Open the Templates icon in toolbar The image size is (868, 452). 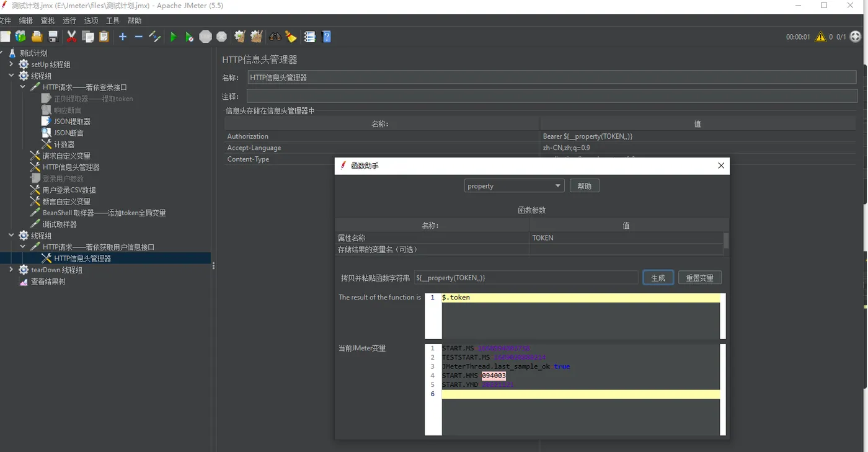point(20,37)
